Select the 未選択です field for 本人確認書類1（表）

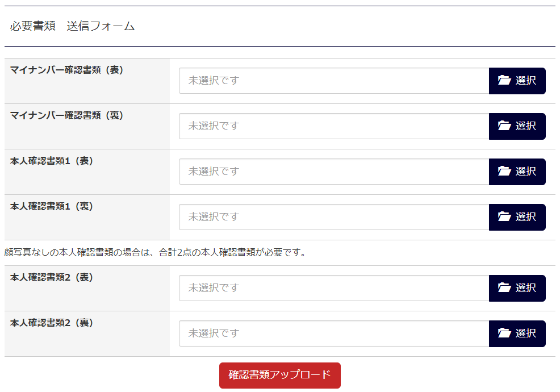coord(329,172)
